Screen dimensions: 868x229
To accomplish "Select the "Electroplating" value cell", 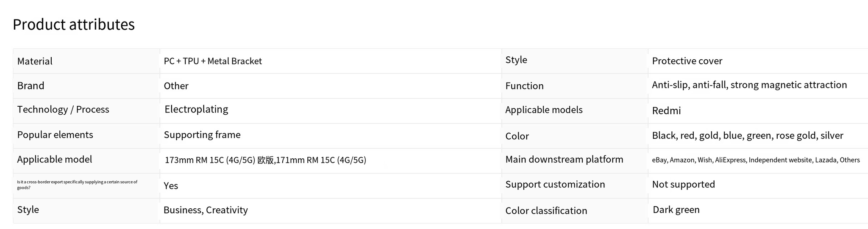I will (x=196, y=110).
